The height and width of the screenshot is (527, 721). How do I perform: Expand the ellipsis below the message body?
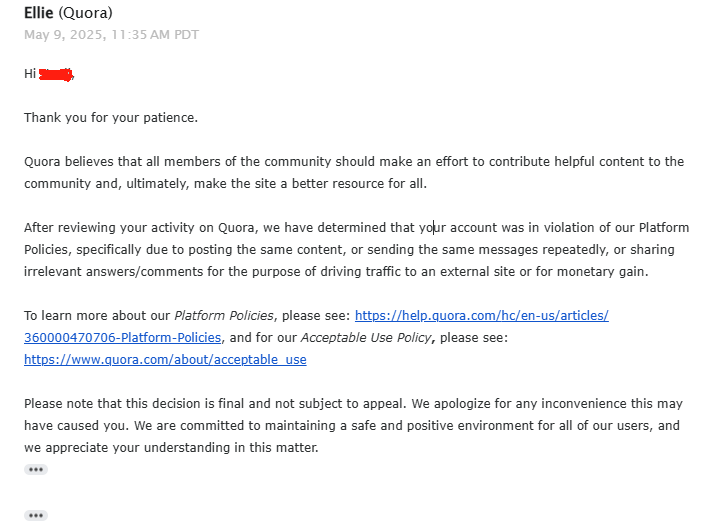pos(36,470)
